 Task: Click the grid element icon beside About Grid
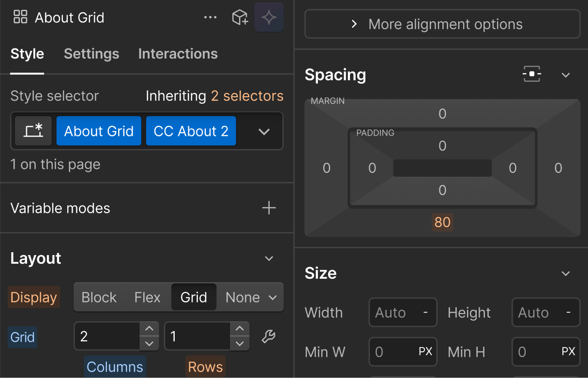coord(20,17)
